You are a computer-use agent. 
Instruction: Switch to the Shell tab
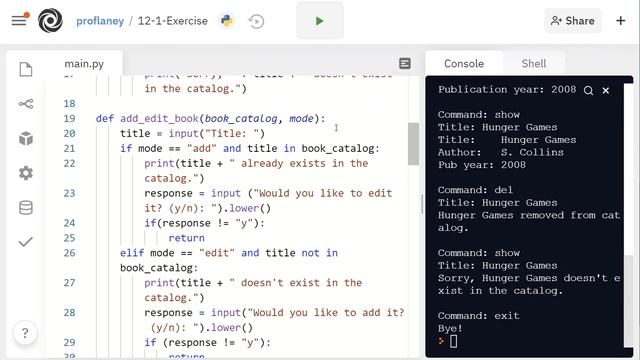coord(533,64)
